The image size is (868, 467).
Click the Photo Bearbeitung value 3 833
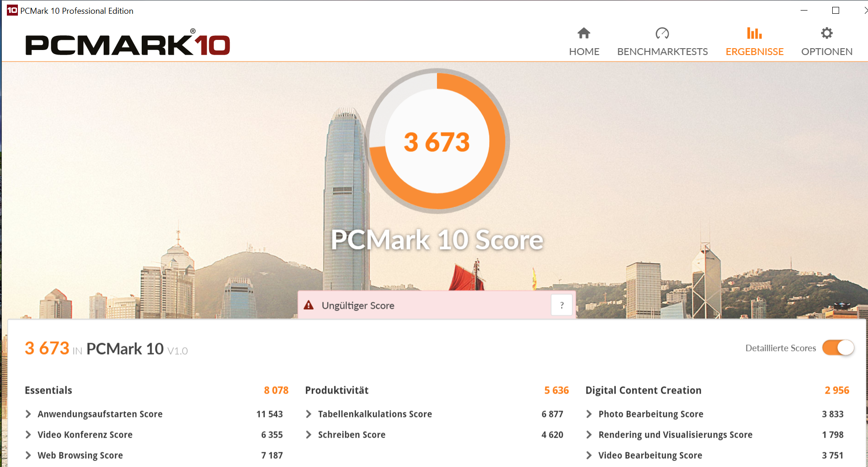833,414
